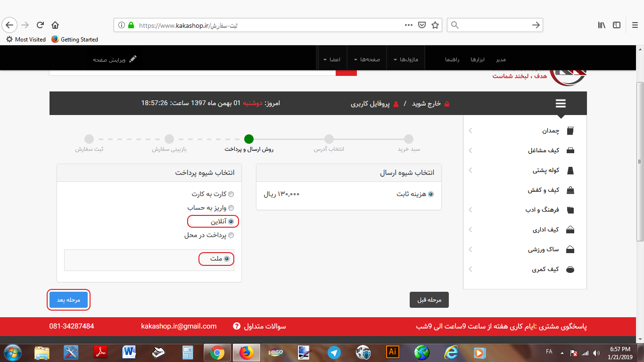Choose پرداخت در محل payment method

(x=231, y=235)
